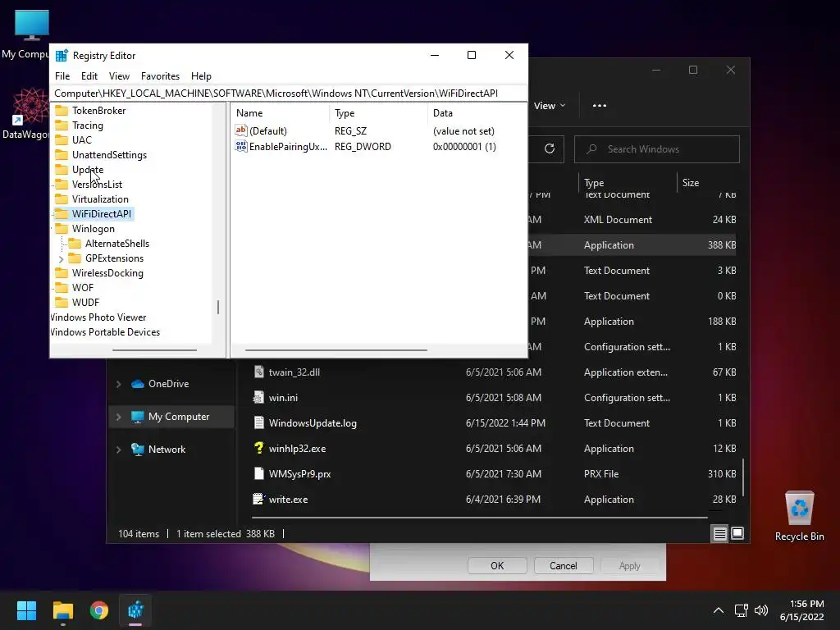
Task: Select the Network icon in navigation pane
Action: 138,450
